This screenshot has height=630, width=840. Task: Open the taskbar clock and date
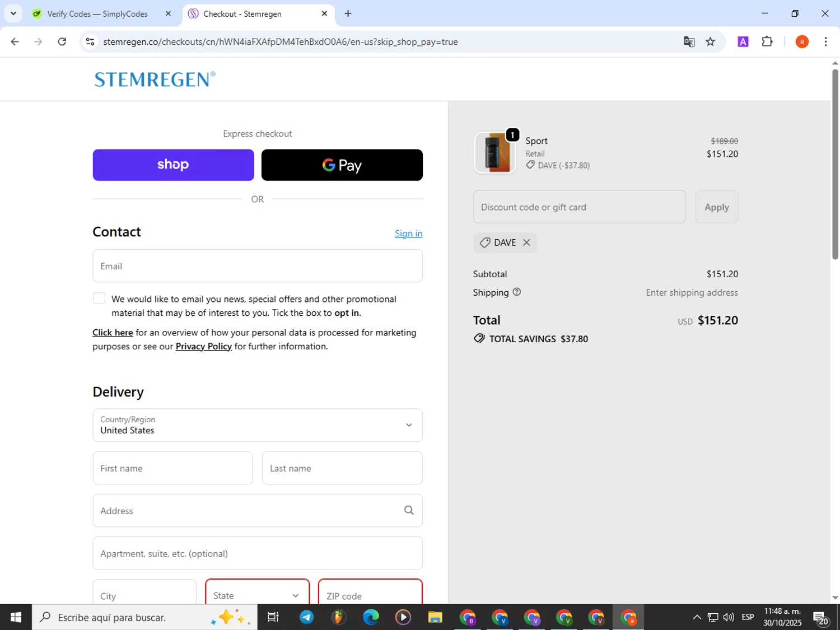[x=782, y=617]
